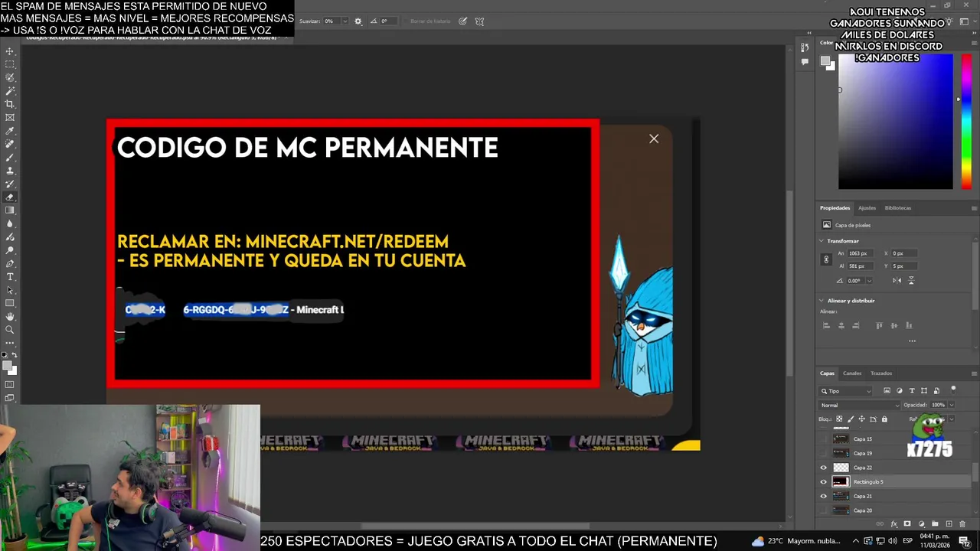The height and width of the screenshot is (551, 980).
Task: Create a new layer group
Action: coord(935,523)
